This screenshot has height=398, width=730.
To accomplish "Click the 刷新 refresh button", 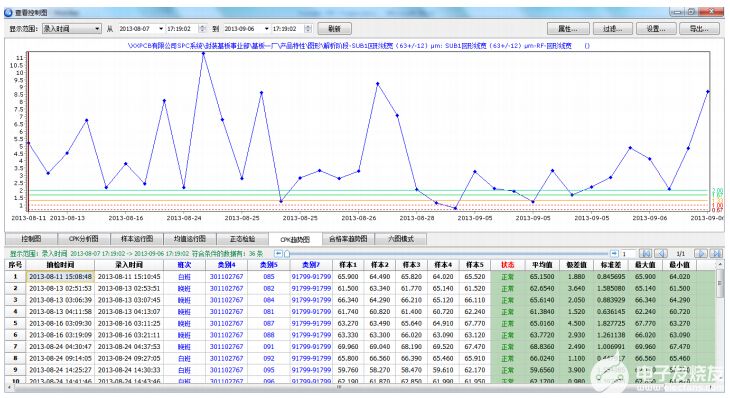I will tap(334, 29).
